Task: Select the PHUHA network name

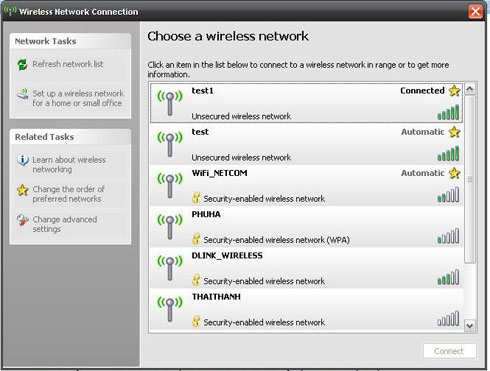Action: (x=206, y=214)
